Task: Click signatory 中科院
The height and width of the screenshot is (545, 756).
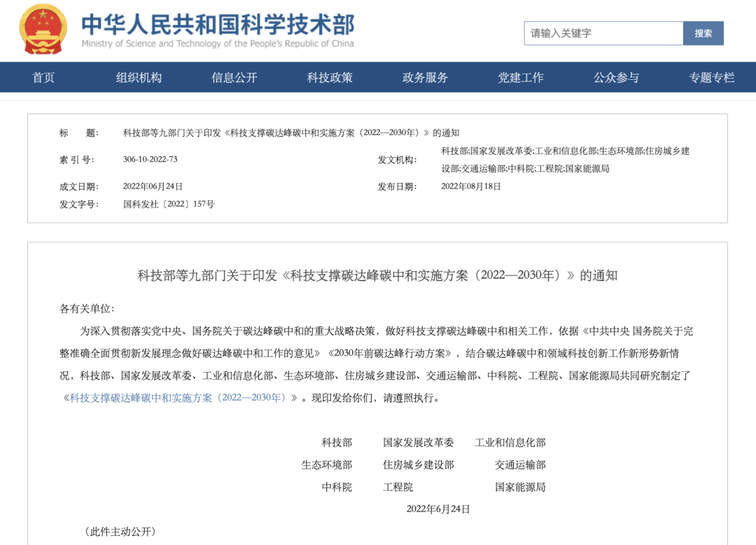Action: click(337, 487)
